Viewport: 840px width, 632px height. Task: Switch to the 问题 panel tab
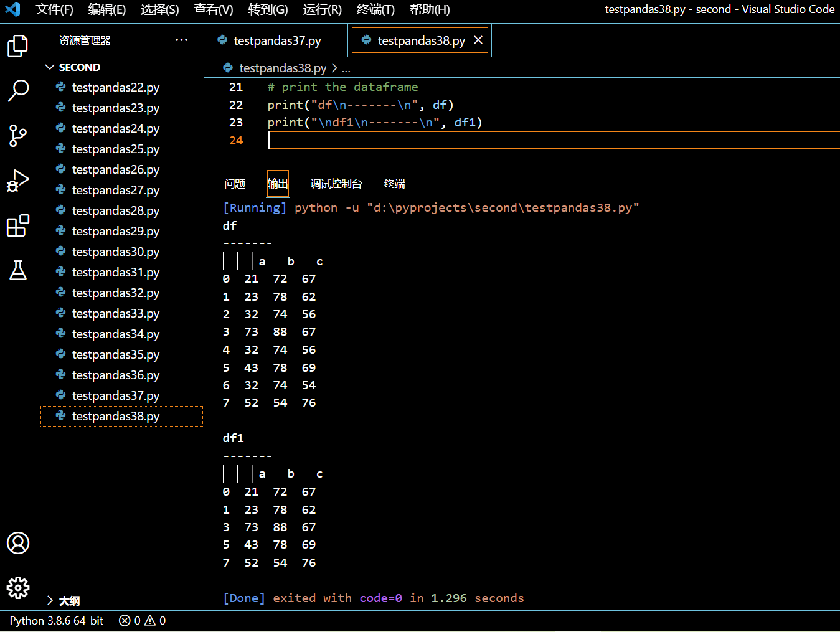235,184
